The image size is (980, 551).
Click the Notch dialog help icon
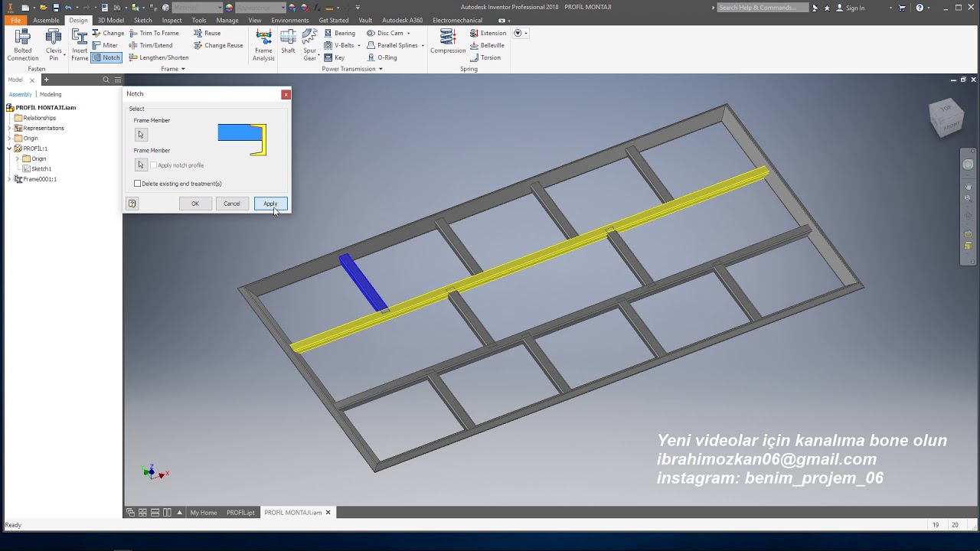[x=132, y=204]
